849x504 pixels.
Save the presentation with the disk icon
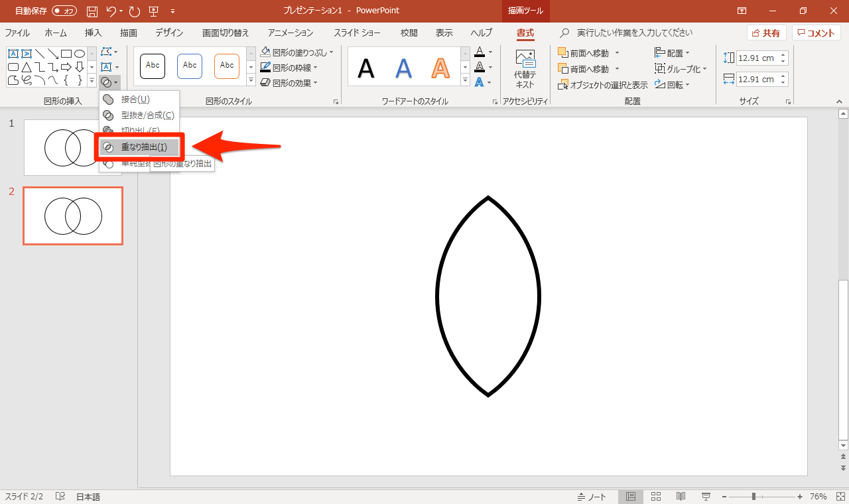coord(93,11)
